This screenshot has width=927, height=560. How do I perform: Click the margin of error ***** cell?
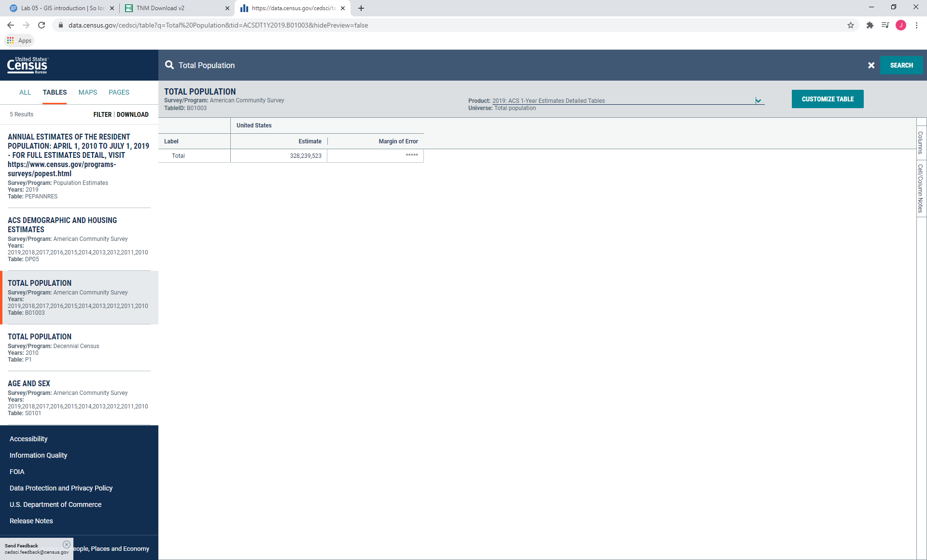[x=376, y=156]
